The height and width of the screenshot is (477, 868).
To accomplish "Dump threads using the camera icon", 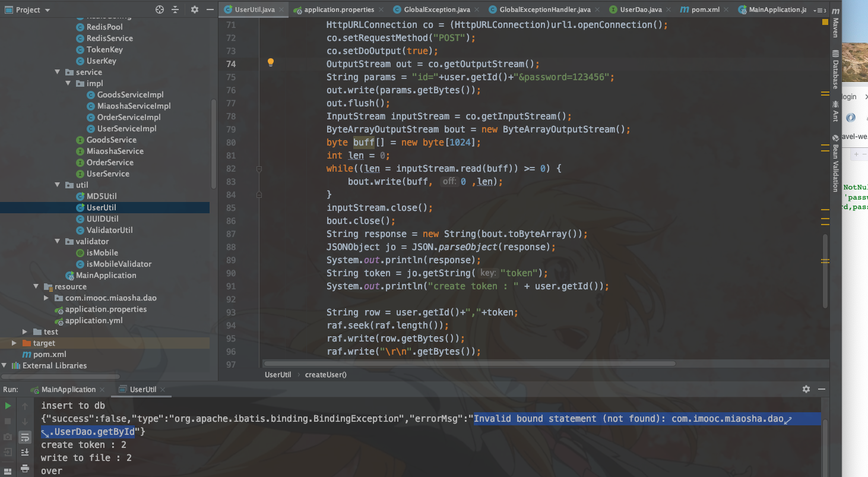I will (8, 437).
